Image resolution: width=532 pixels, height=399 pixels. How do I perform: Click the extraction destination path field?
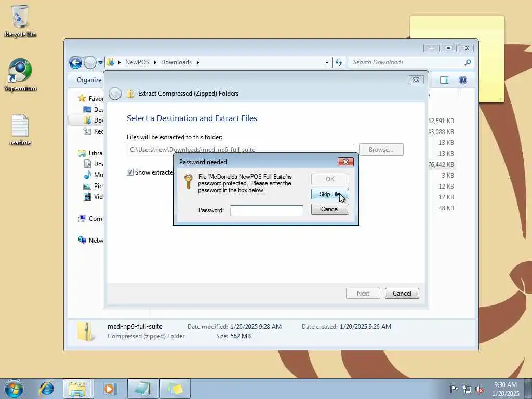click(240, 150)
